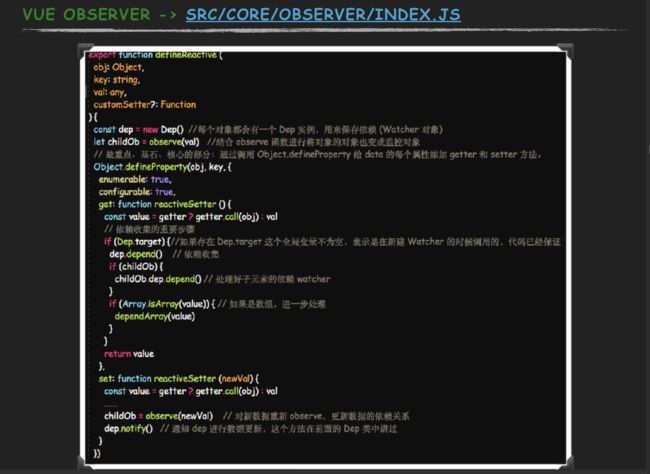650x474 pixels.
Task: Click the 'VUE OBSERVER ->' title text
Action: [99, 15]
